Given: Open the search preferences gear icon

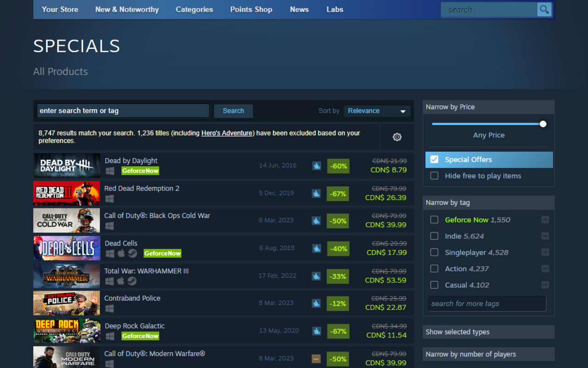Looking at the screenshot, I should tap(397, 137).
